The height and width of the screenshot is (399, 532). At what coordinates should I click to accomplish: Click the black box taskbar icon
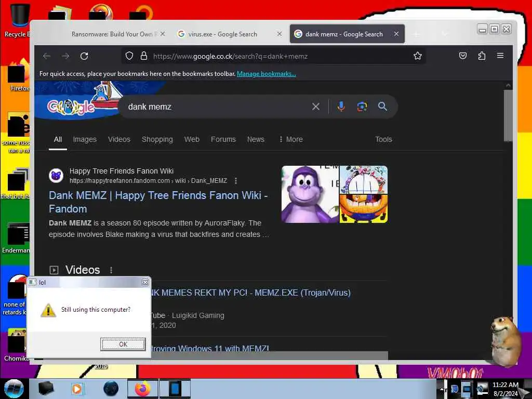(46, 389)
